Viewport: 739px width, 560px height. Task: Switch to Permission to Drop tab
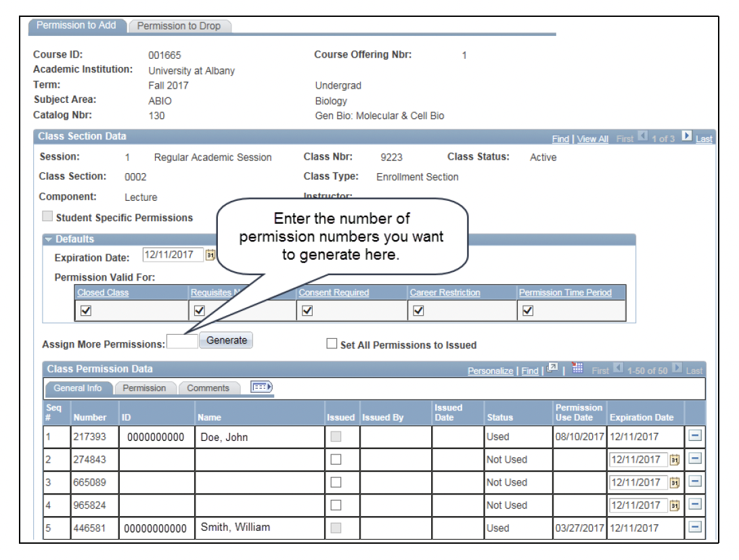(179, 26)
